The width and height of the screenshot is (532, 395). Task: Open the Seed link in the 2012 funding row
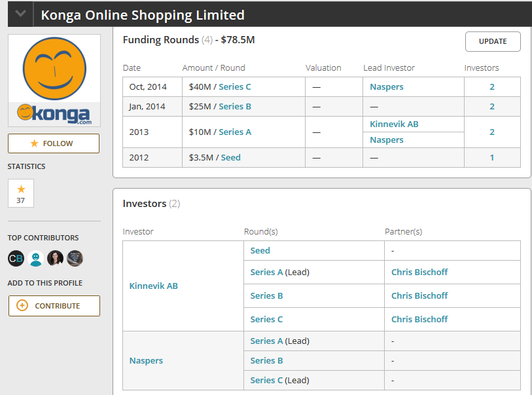coord(231,158)
